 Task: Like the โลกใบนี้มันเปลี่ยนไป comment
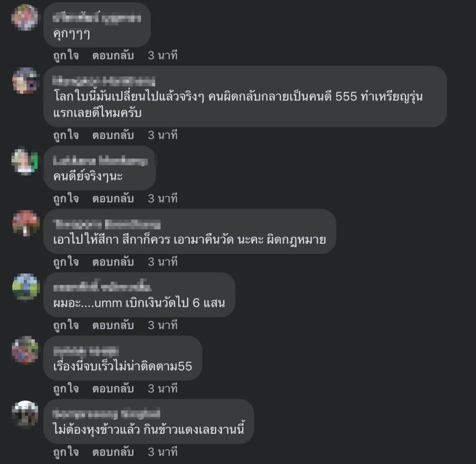click(66, 135)
